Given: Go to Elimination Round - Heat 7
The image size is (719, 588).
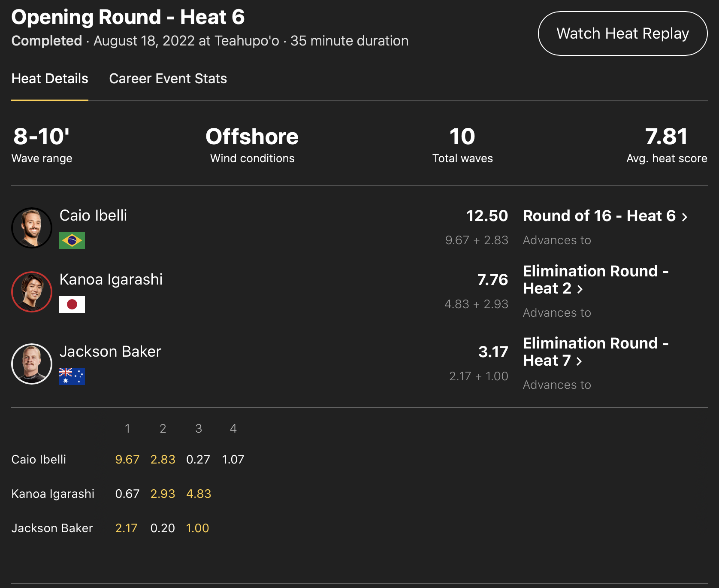Looking at the screenshot, I should tap(595, 352).
